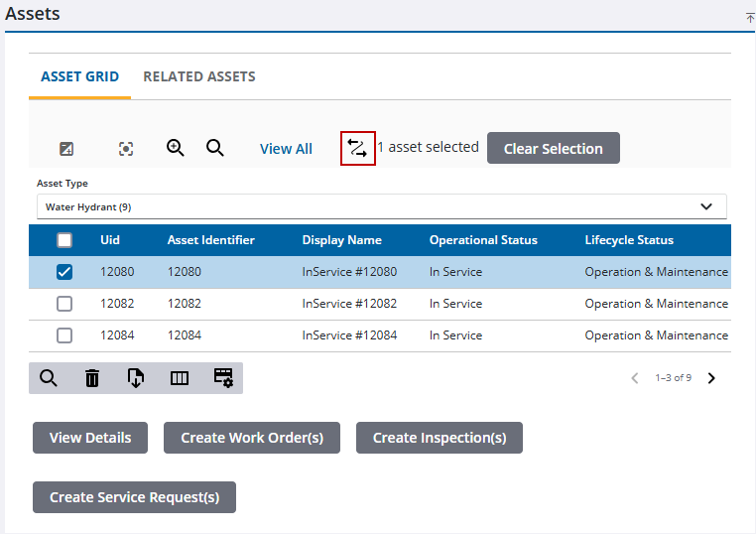Click the search icon in grid footer
This screenshot has height=534, width=756.
coord(49,378)
